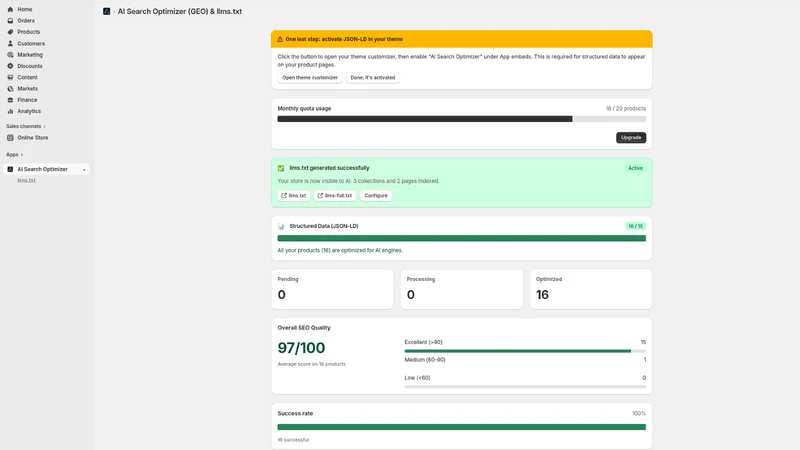The width and height of the screenshot is (800, 450).
Task: Click the Structured Data green progress bar
Action: (x=462, y=238)
